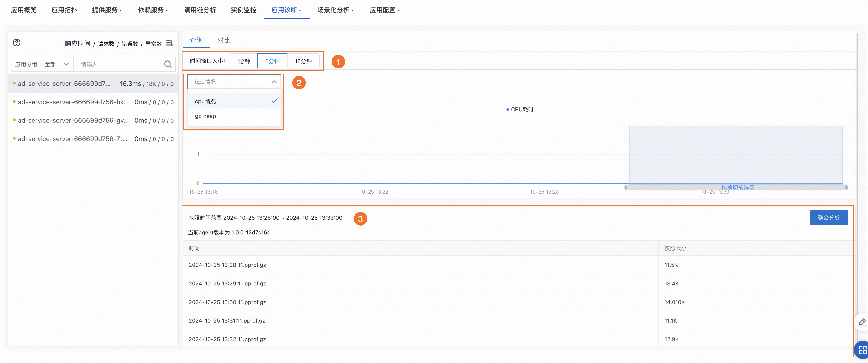Select the 15分钟 time window
Image resolution: width=868 pixels, height=363 pixels.
(x=303, y=61)
